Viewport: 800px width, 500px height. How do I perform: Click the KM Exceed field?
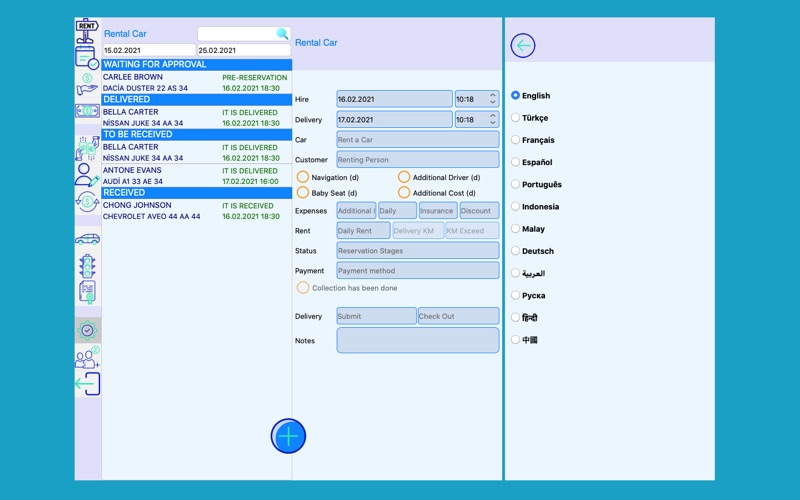[472, 230]
